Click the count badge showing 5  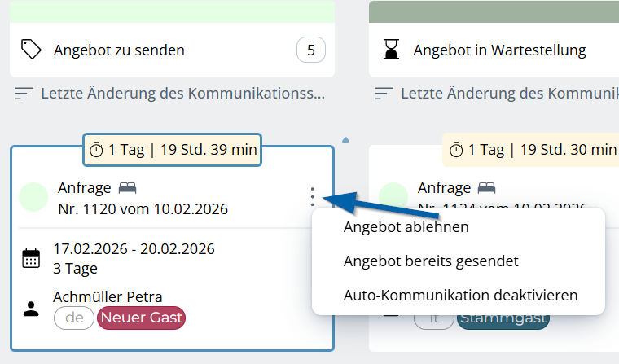tap(310, 50)
